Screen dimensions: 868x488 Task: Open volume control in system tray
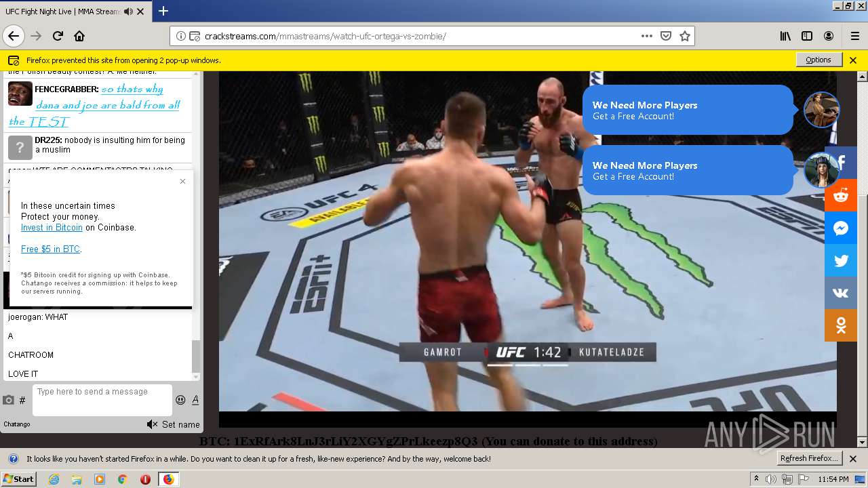(771, 479)
